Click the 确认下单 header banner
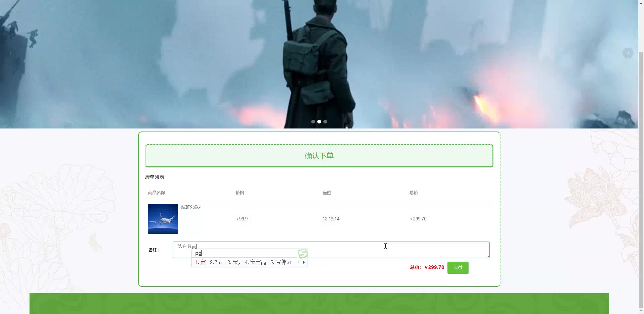Viewport: 644px width, 314px height. click(x=319, y=156)
